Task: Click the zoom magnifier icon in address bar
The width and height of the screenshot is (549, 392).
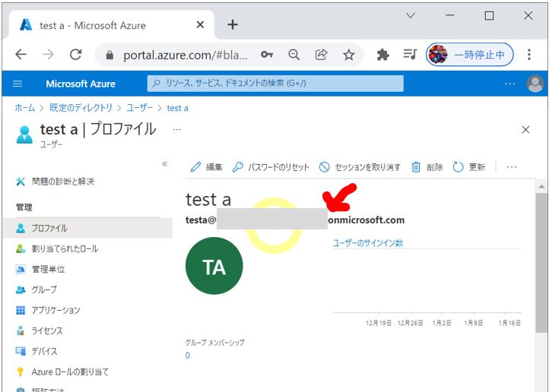Action: click(x=294, y=55)
